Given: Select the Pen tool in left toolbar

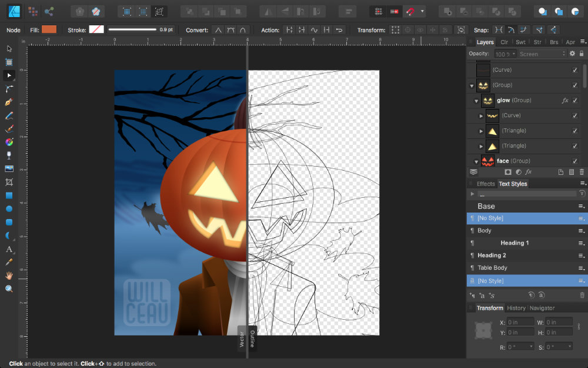Looking at the screenshot, I should pos(9,102).
